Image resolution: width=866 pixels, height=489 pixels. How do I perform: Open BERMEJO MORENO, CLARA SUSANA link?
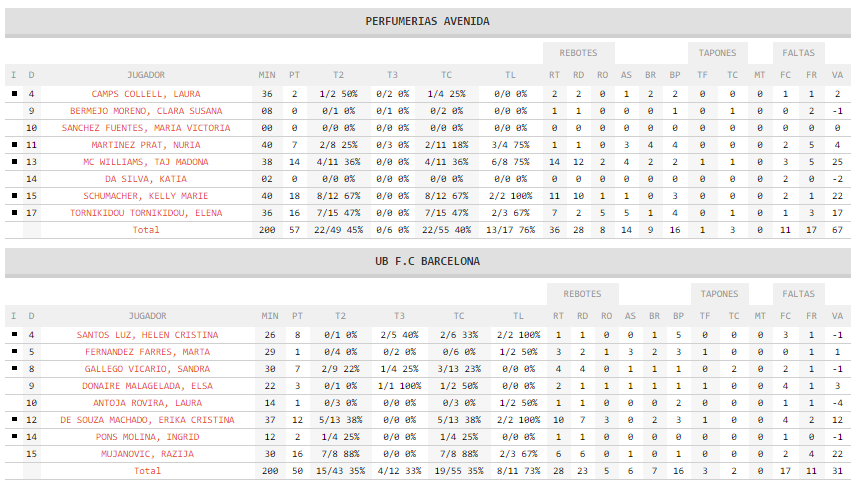point(146,111)
